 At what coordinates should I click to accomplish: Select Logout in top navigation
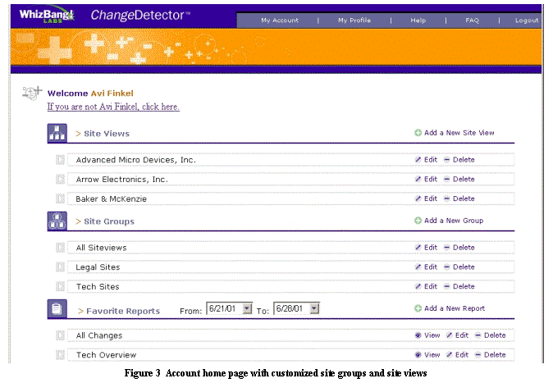point(527,21)
